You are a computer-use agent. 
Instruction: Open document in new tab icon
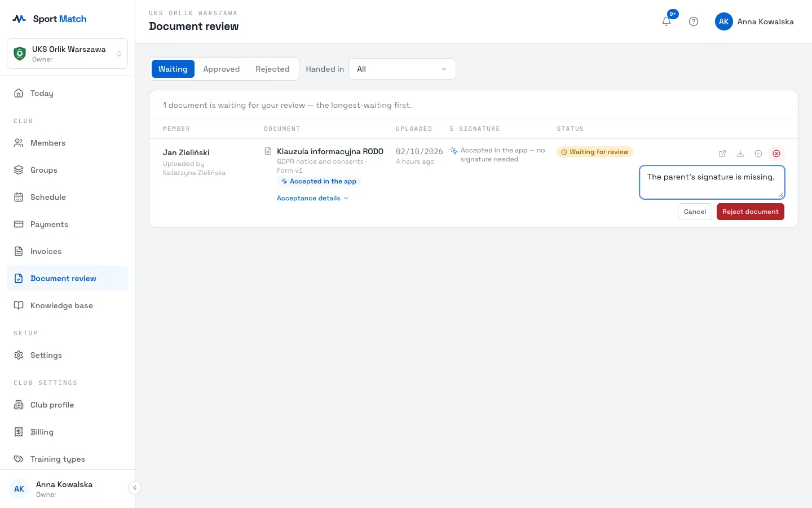coord(722,154)
